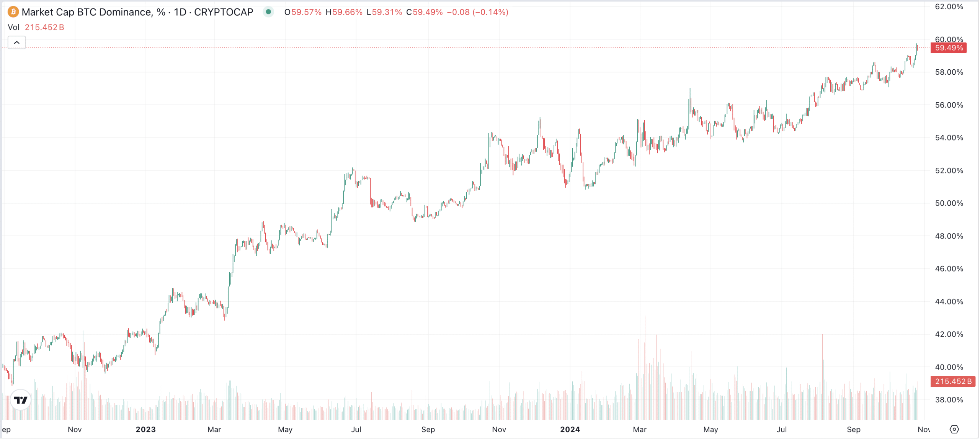Click the 40.00% price axis label
The width and height of the screenshot is (980, 440).
[x=949, y=367]
